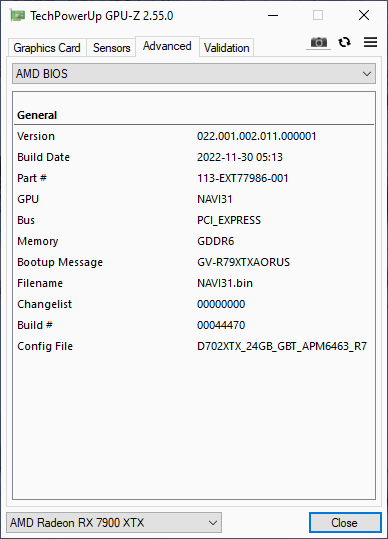This screenshot has width=388, height=539.
Task: Select the Advanced tab
Action: tap(167, 46)
